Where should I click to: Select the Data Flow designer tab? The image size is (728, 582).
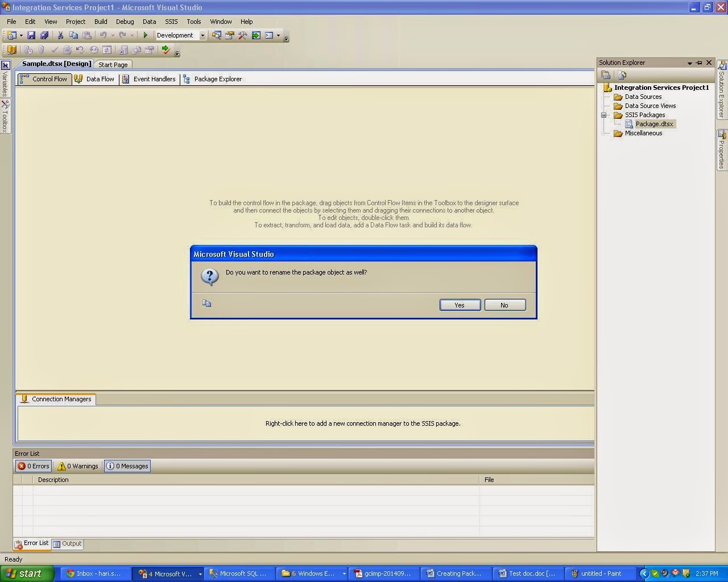(94, 79)
